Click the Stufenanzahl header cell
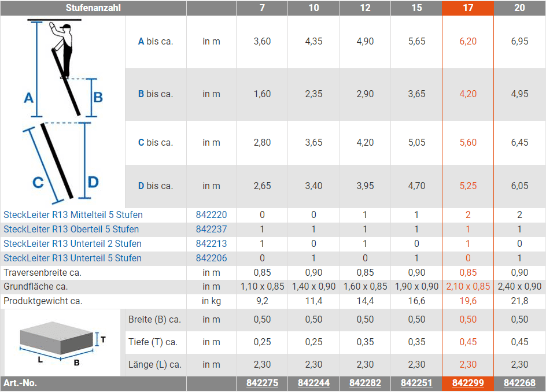Screen dimensions: 546x392 [x=93, y=8]
